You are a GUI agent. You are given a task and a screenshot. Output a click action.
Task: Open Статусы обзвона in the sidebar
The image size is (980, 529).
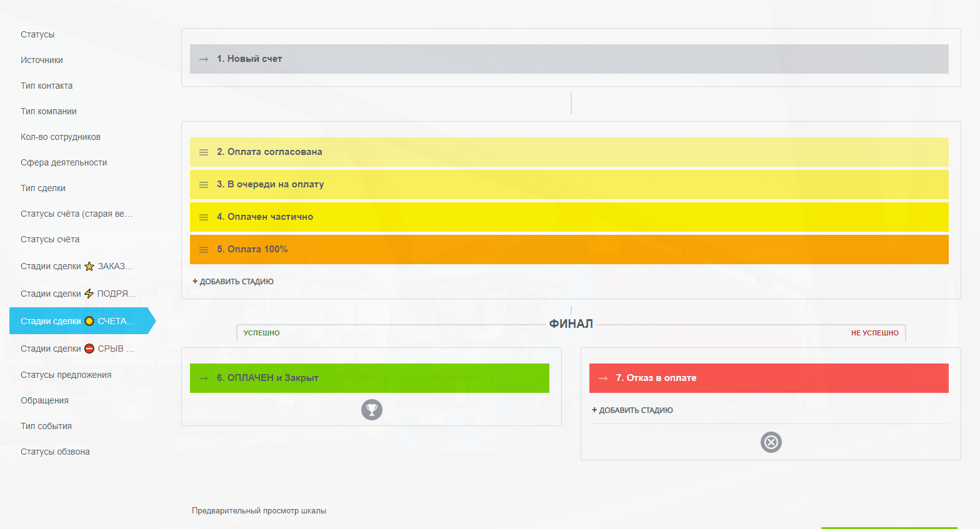point(55,452)
